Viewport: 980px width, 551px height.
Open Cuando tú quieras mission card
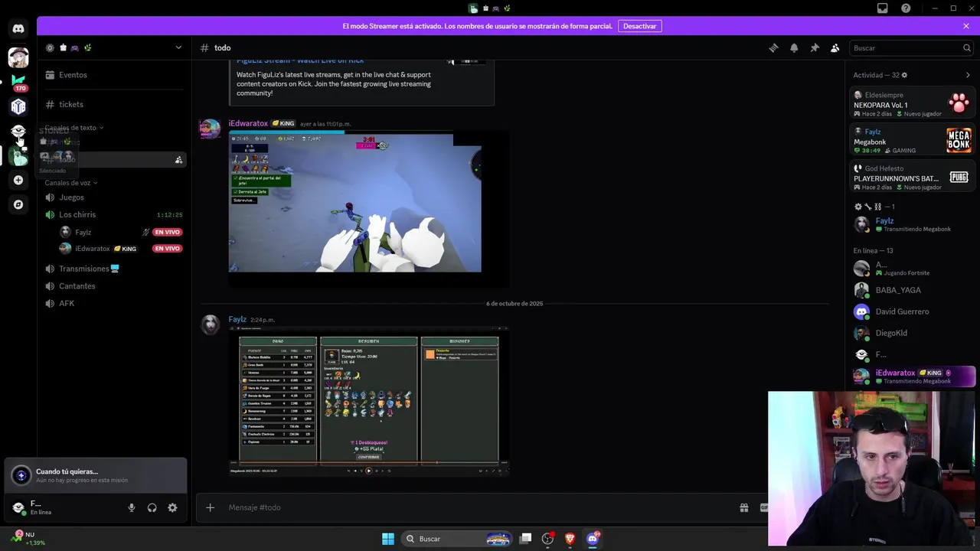96,475
